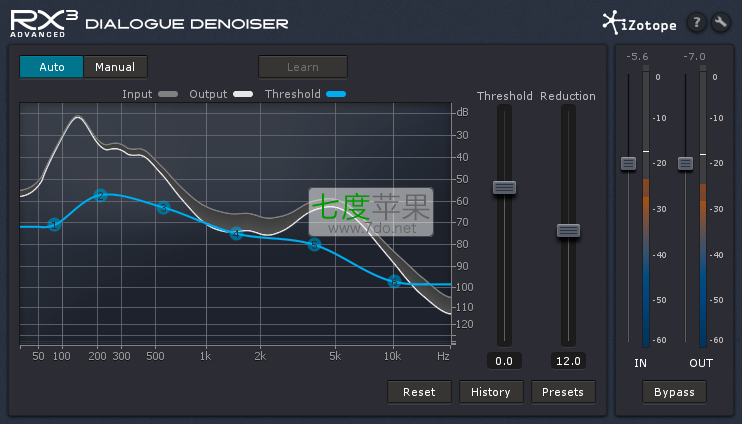The image size is (742, 424).
Task: Click the Threshold value field 0.0
Action: [x=504, y=361]
